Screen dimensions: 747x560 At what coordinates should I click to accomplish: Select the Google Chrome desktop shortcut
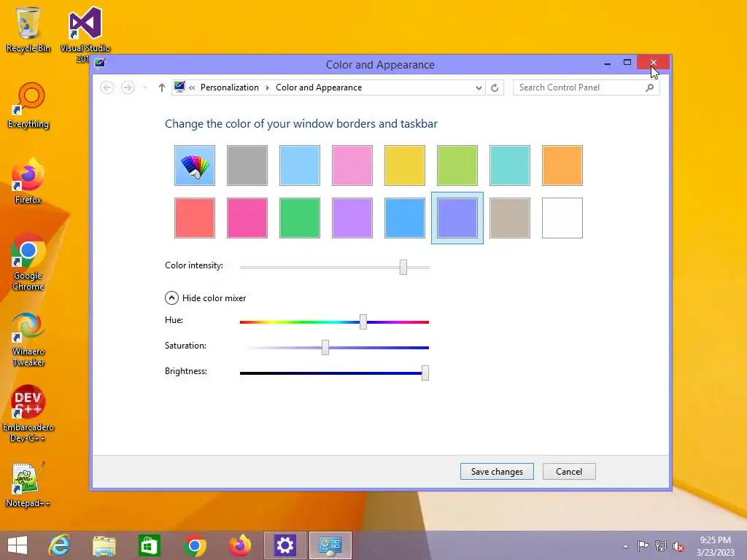pos(28,262)
